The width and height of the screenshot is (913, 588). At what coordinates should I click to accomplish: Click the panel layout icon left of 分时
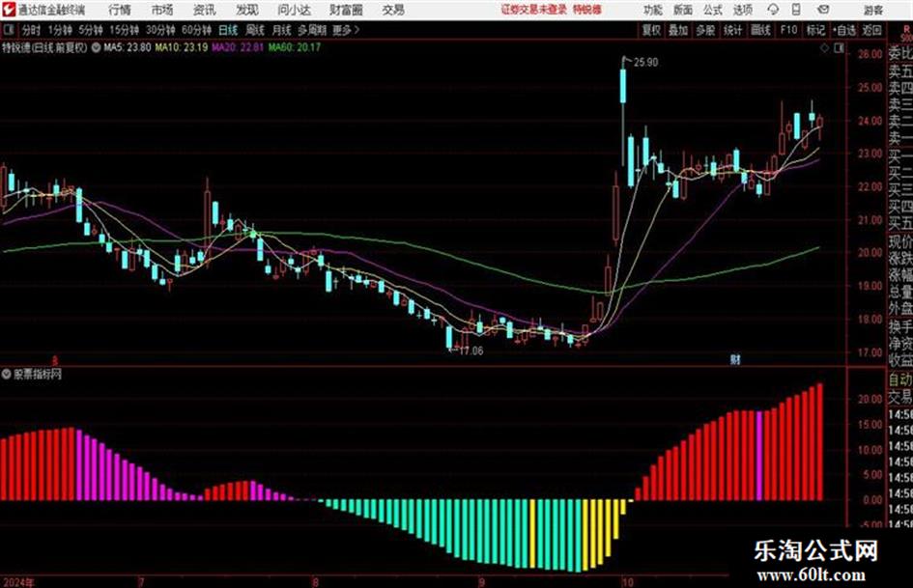point(8,30)
